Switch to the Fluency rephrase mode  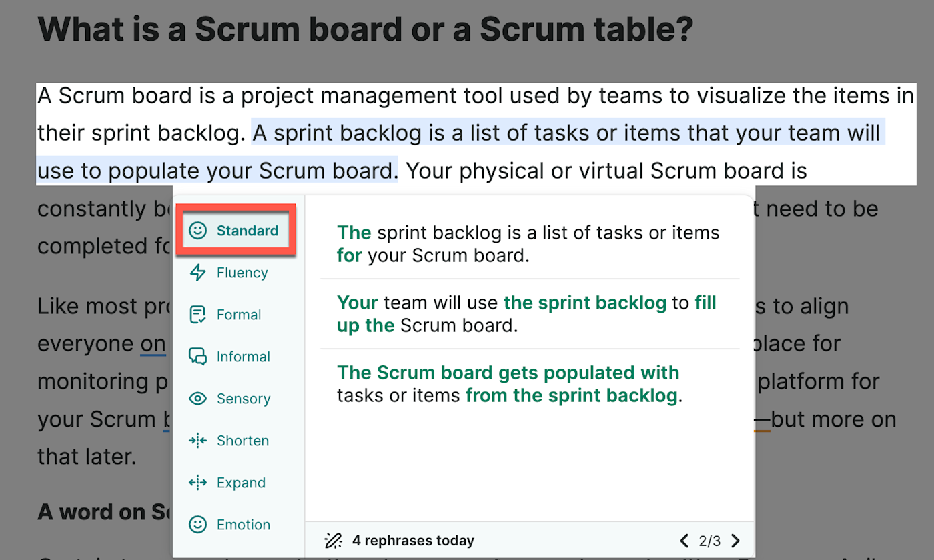242,273
